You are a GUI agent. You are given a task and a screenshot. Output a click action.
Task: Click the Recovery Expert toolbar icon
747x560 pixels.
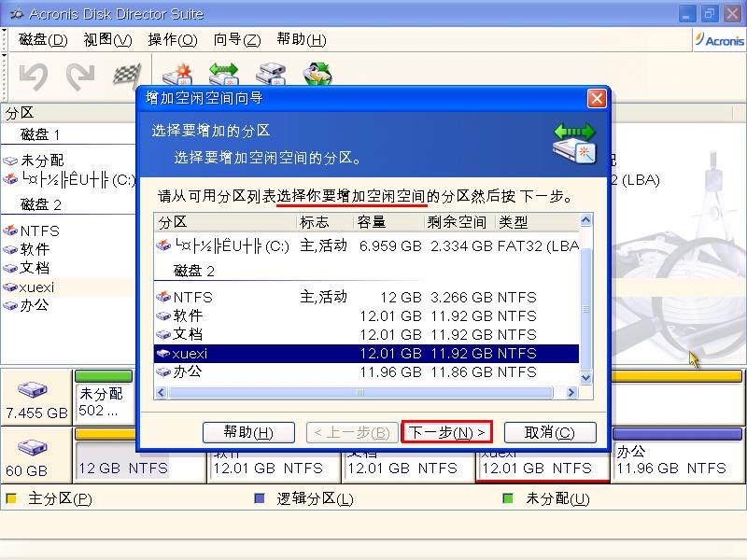pyautogui.click(x=317, y=75)
